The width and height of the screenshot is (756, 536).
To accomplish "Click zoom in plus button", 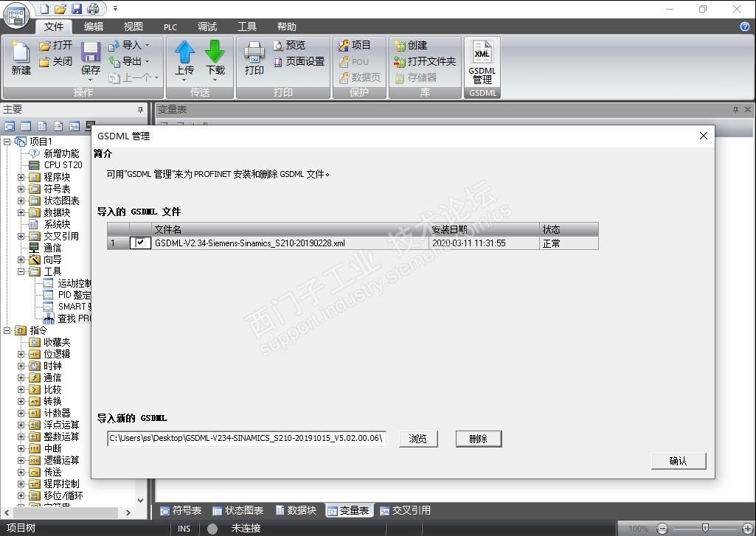I will [747, 529].
